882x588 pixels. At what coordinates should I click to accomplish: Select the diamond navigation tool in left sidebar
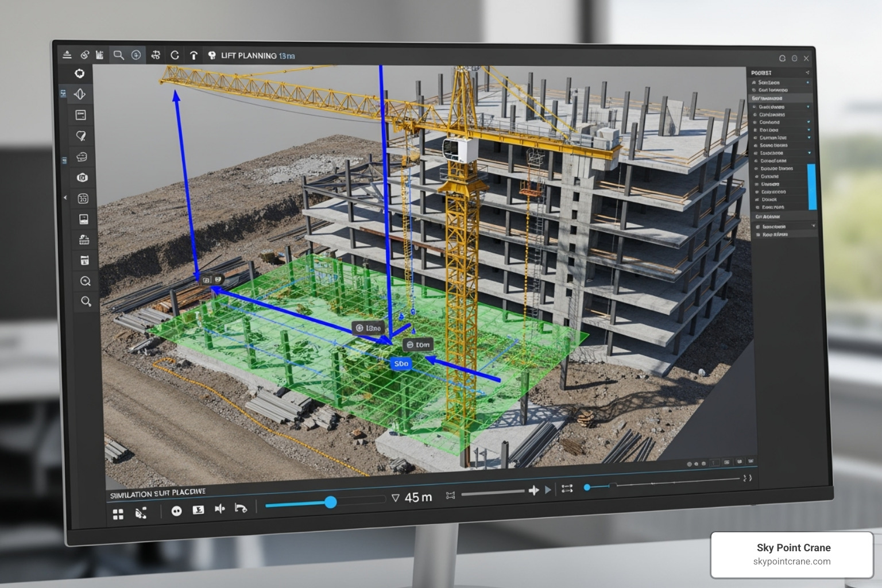tap(80, 94)
